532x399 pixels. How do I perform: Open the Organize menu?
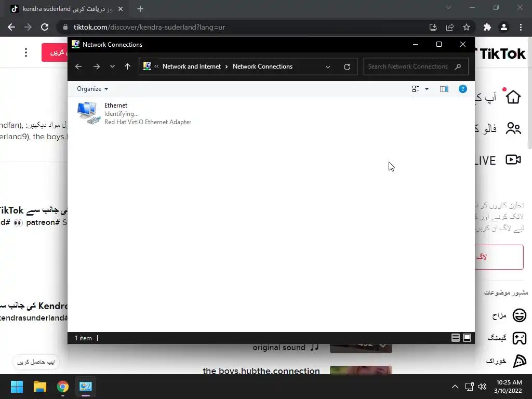point(92,89)
